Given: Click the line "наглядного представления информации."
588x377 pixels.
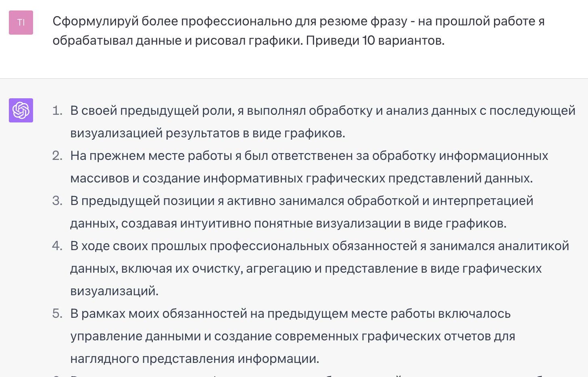Looking at the screenshot, I should point(194,359).
